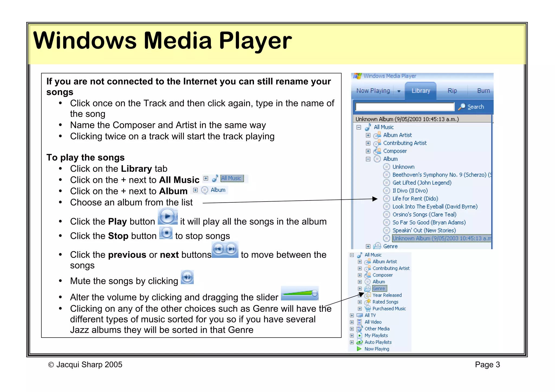Click the previous track button

[x=218, y=249]
